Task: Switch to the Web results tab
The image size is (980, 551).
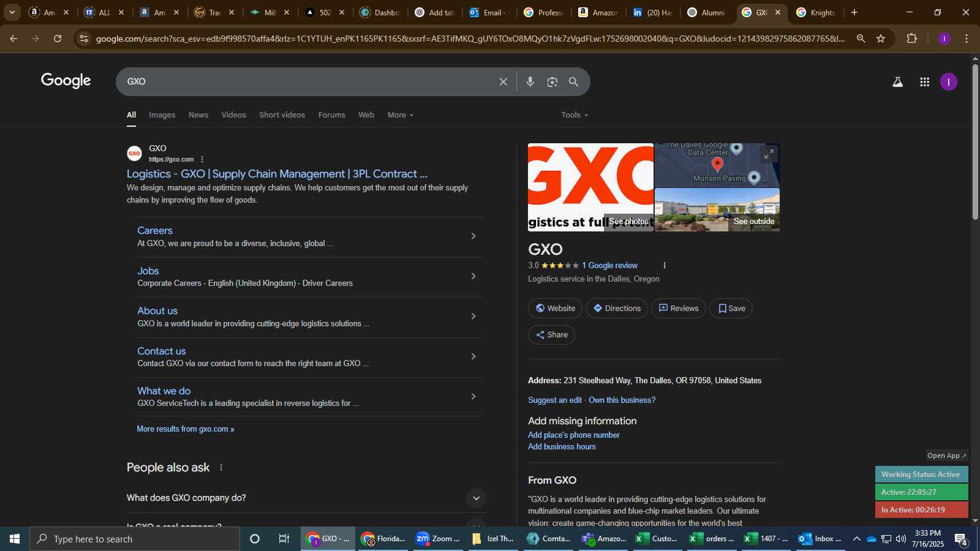Action: 366,115
